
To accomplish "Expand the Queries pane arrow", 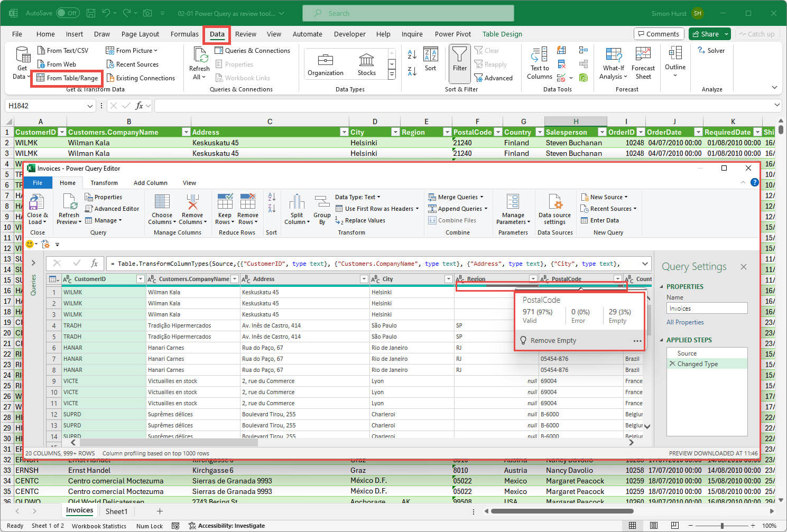I will [x=33, y=263].
